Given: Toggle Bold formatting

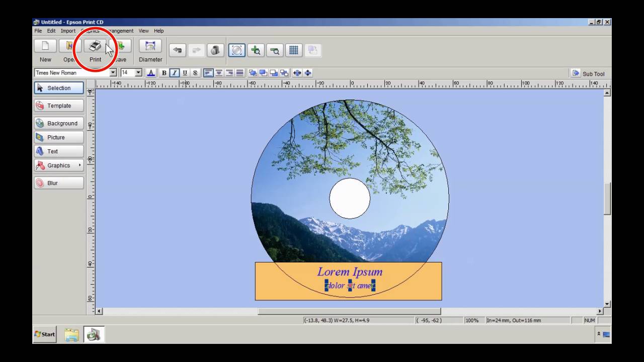Looking at the screenshot, I should click(164, 73).
